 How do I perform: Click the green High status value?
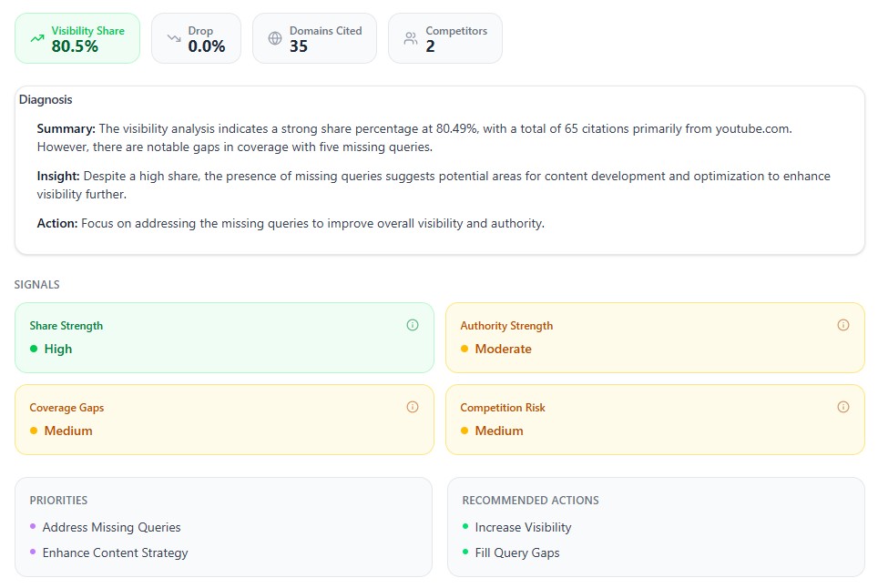click(58, 349)
